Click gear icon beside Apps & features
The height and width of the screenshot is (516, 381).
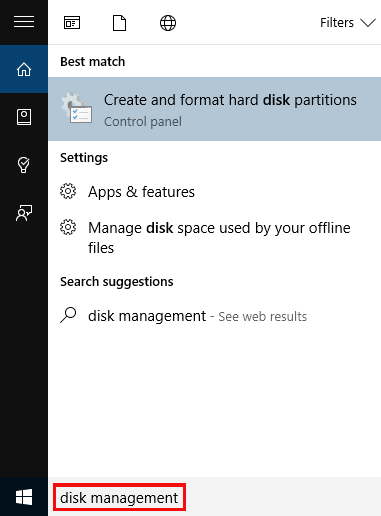[x=68, y=191]
